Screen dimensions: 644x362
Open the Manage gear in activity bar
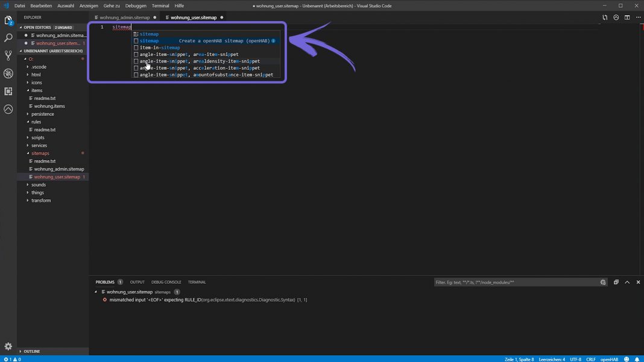pyautogui.click(x=8, y=346)
